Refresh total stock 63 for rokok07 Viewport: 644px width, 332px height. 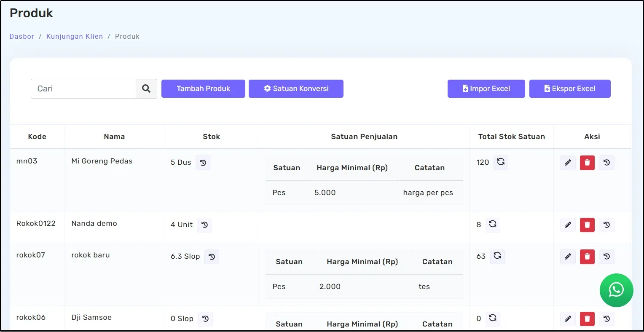[x=497, y=256]
